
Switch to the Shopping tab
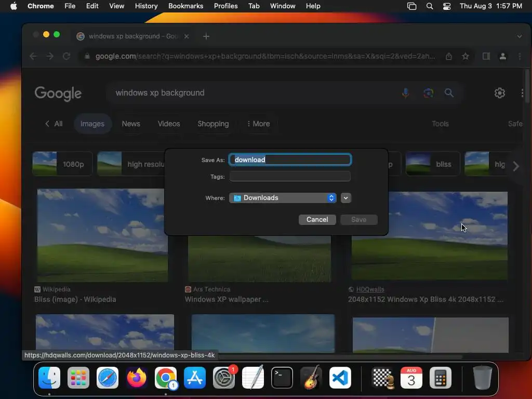point(213,124)
